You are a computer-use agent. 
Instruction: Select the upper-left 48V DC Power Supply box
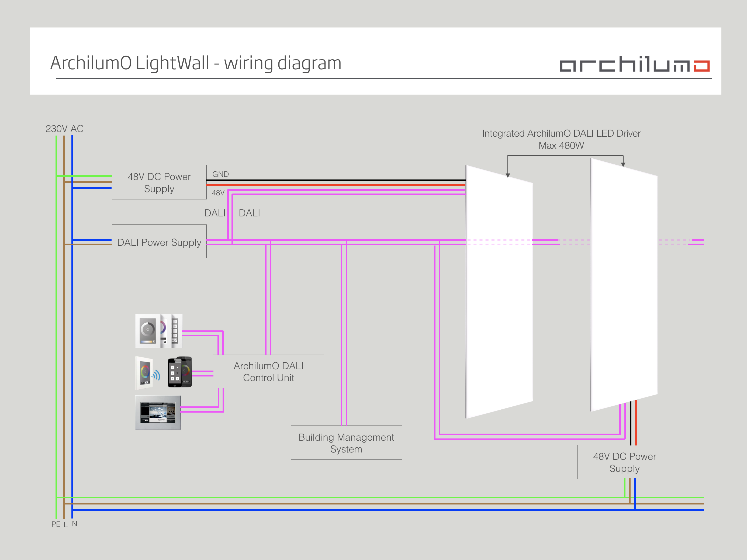(x=159, y=182)
